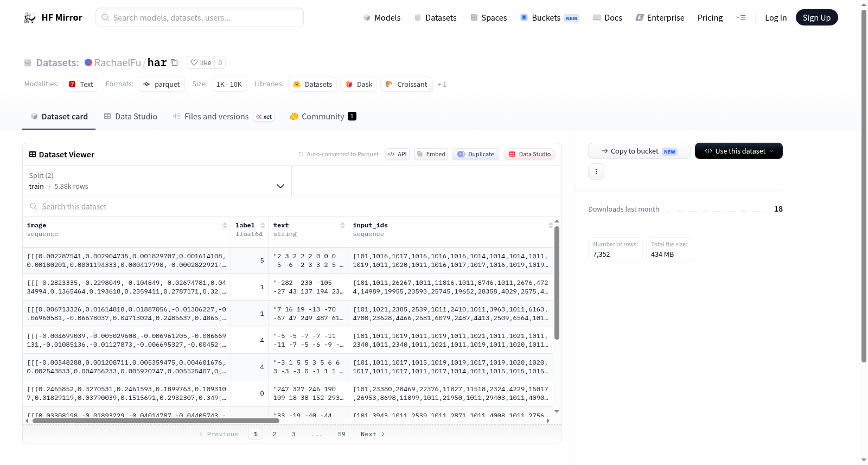Copy dataset name with the copy icon
The image size is (868, 465).
[174, 62]
